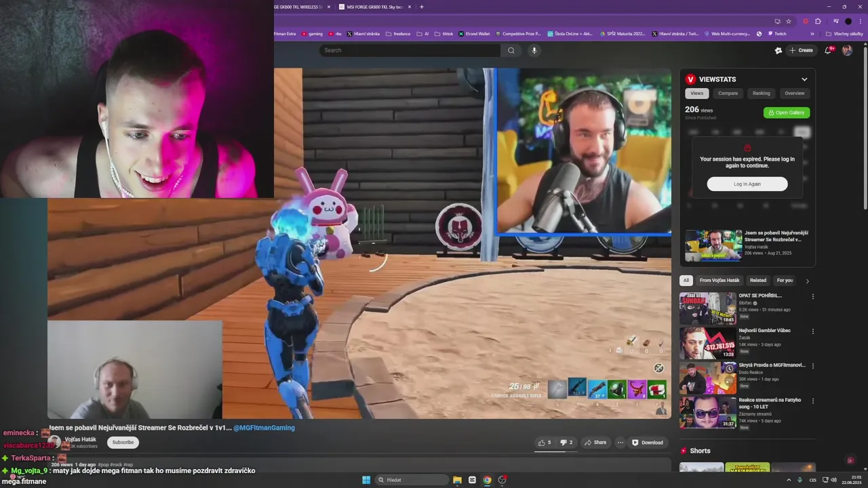Click the sparkle icon left of Create
The image size is (868, 488).
(778, 50)
